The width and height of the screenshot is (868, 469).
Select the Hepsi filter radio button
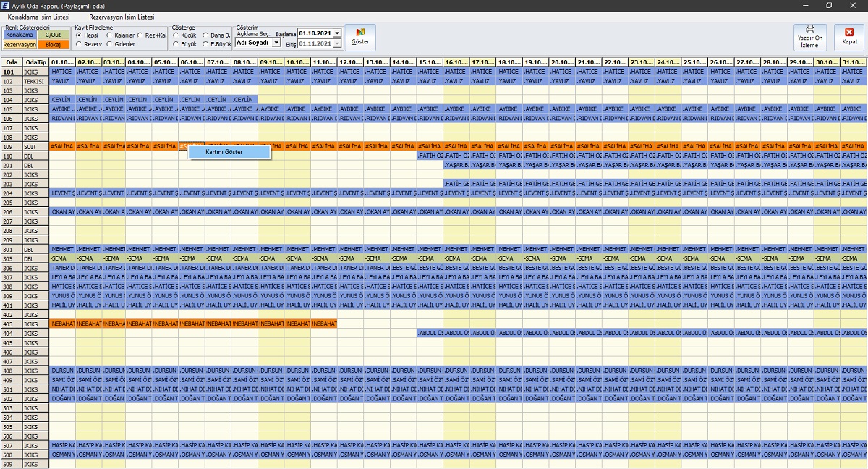tap(87, 35)
